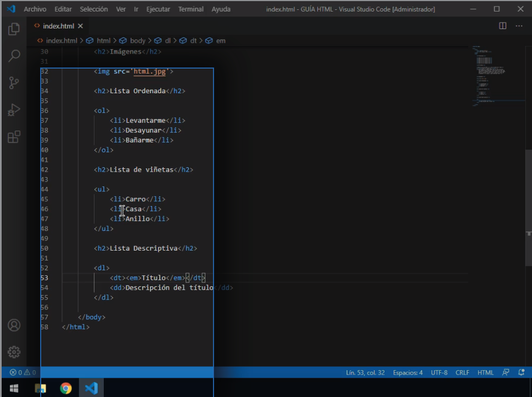Open the Run and Debug icon
532x397 pixels.
point(14,109)
